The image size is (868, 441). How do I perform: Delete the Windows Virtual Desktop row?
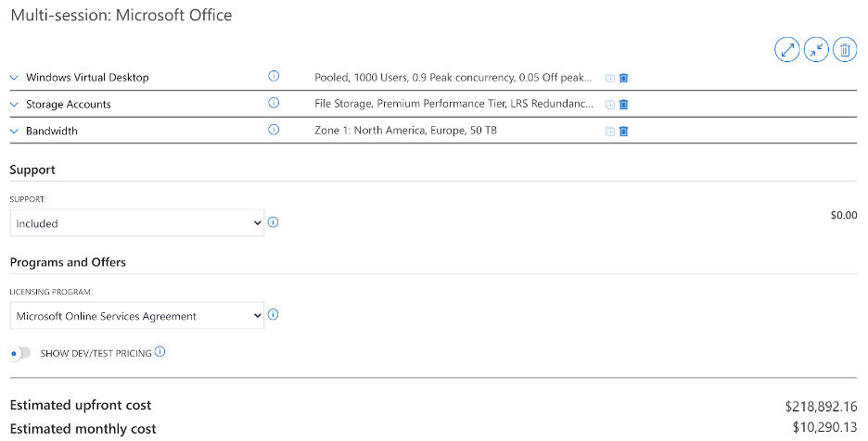point(623,79)
